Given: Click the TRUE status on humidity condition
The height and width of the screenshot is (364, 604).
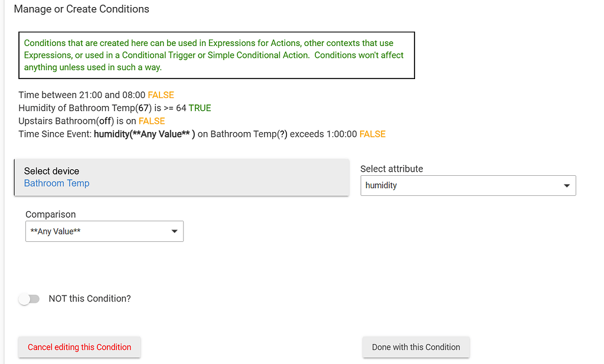Looking at the screenshot, I should (200, 108).
